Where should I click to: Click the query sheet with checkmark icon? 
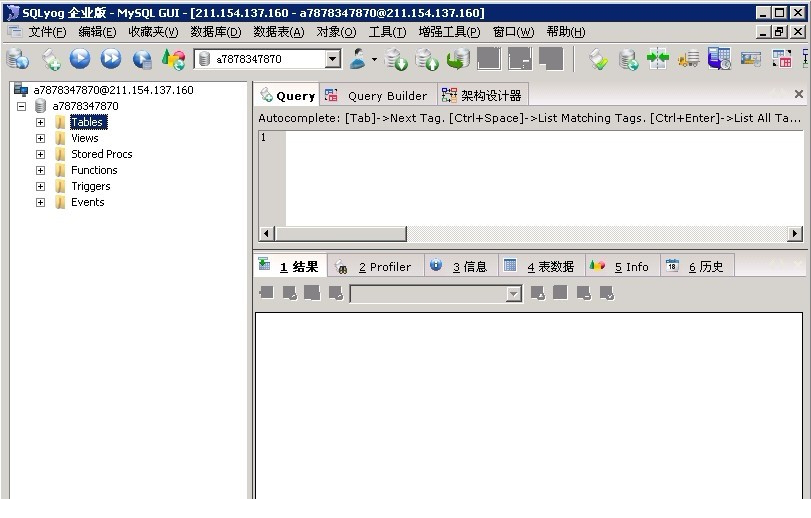(598, 59)
